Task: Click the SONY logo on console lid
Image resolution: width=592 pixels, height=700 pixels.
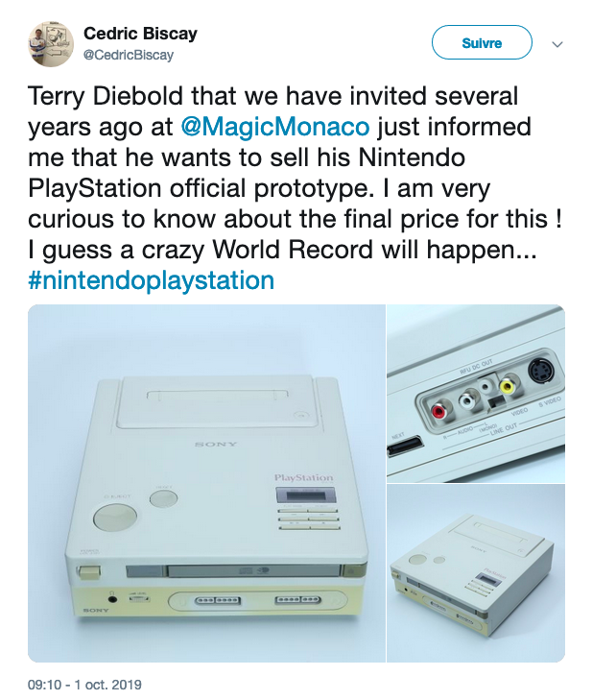Action: (x=217, y=445)
